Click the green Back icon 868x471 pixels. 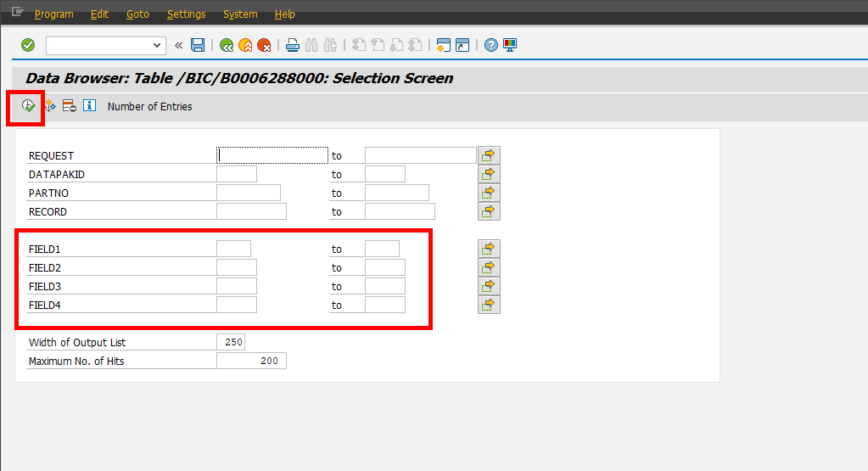click(x=227, y=45)
